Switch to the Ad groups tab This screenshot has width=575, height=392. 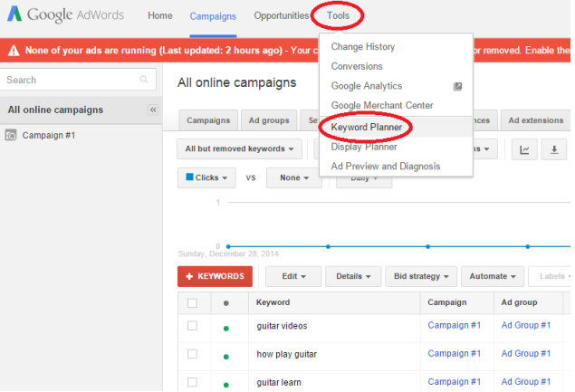click(269, 120)
